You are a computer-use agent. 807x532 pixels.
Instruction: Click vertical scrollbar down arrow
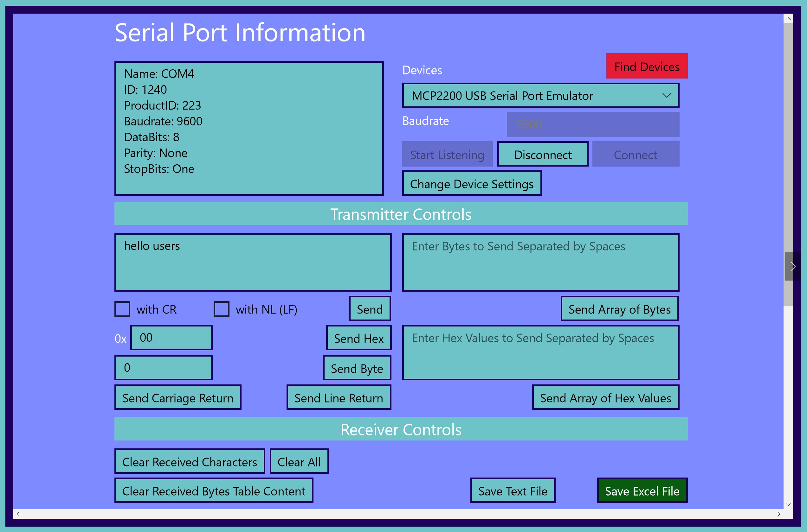788,504
